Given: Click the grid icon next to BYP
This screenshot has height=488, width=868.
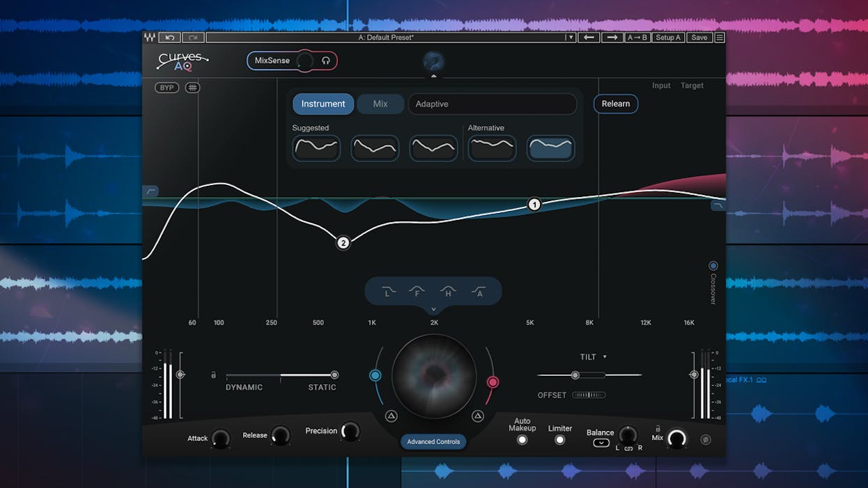Looking at the screenshot, I should point(193,87).
